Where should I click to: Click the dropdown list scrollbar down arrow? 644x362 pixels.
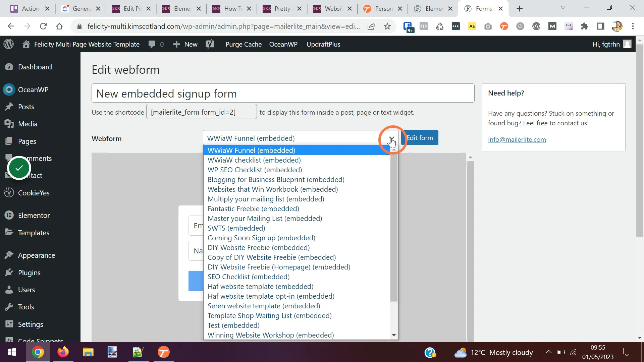[394, 335]
